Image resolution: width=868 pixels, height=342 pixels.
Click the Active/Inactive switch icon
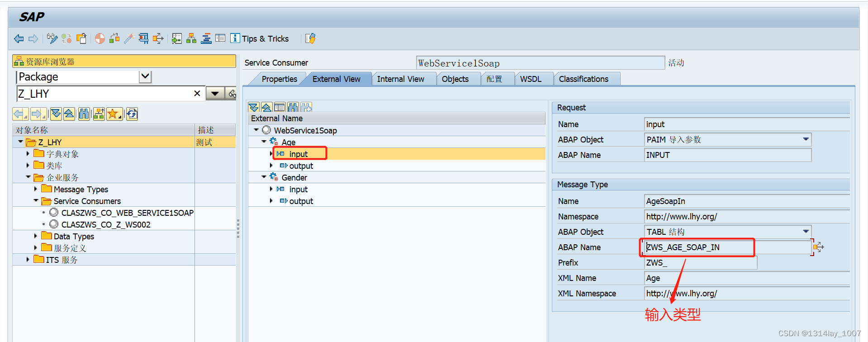point(66,39)
